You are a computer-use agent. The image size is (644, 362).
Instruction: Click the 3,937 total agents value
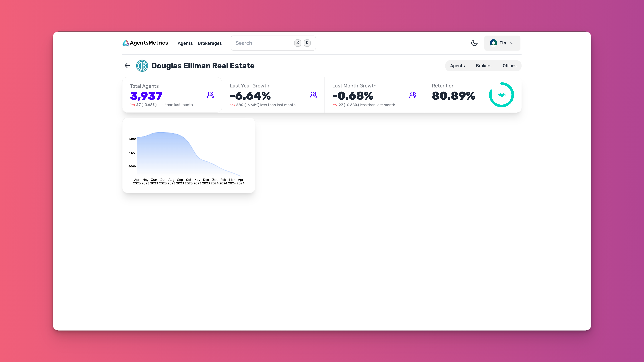click(146, 96)
